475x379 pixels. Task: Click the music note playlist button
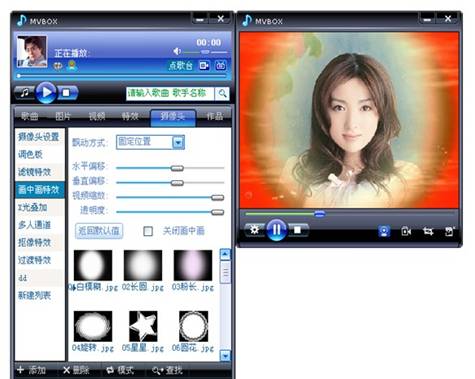(x=24, y=92)
